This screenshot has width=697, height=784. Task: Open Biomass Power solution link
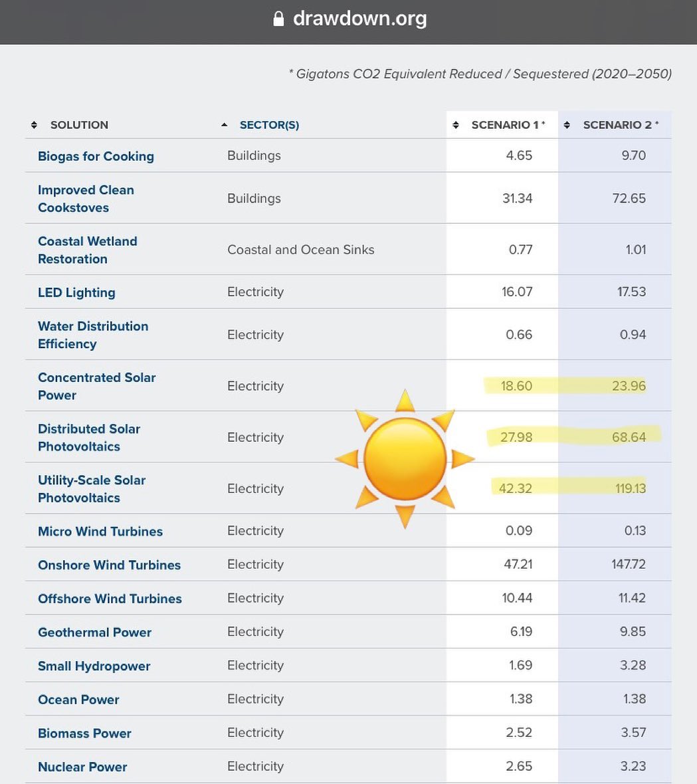(84, 733)
